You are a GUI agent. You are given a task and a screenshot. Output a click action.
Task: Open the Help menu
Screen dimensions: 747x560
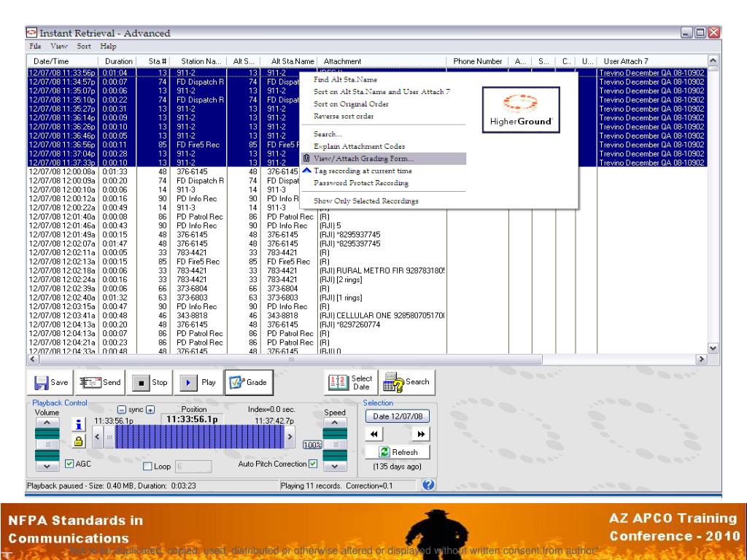point(108,46)
